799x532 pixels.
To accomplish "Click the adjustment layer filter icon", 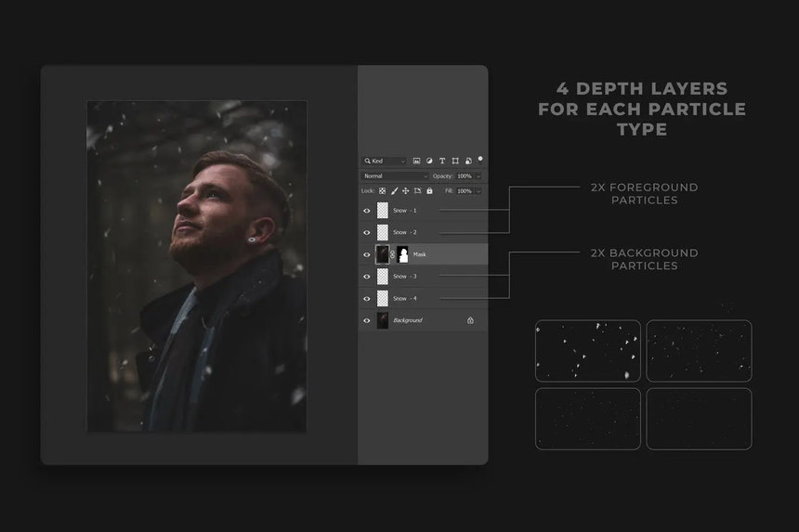I will [x=429, y=161].
